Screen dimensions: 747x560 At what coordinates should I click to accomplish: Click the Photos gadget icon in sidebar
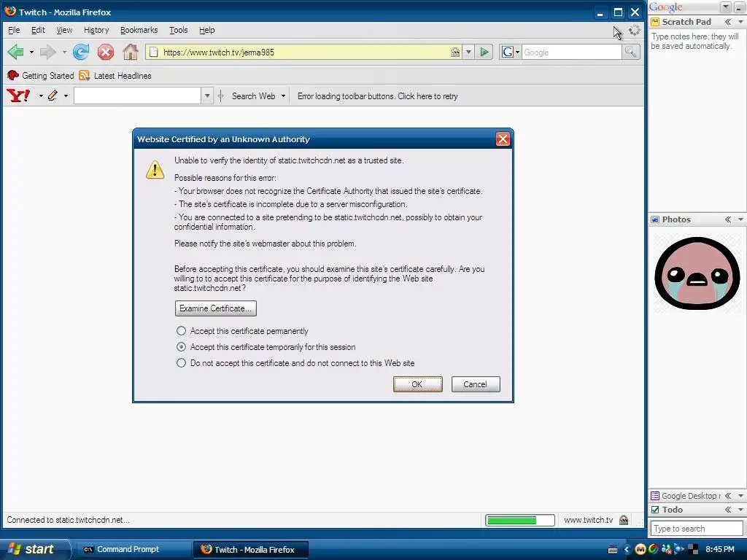tap(655, 219)
